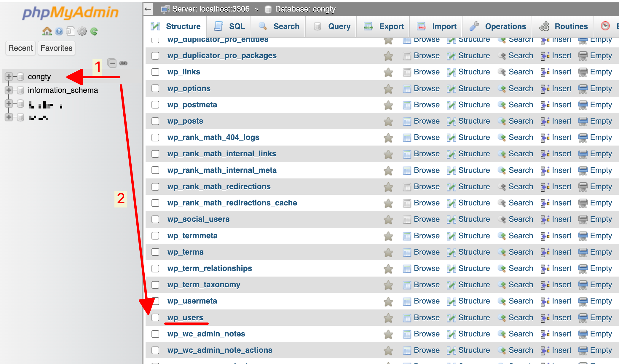Switch to the Import tab
This screenshot has width=619, height=364.
point(436,26)
